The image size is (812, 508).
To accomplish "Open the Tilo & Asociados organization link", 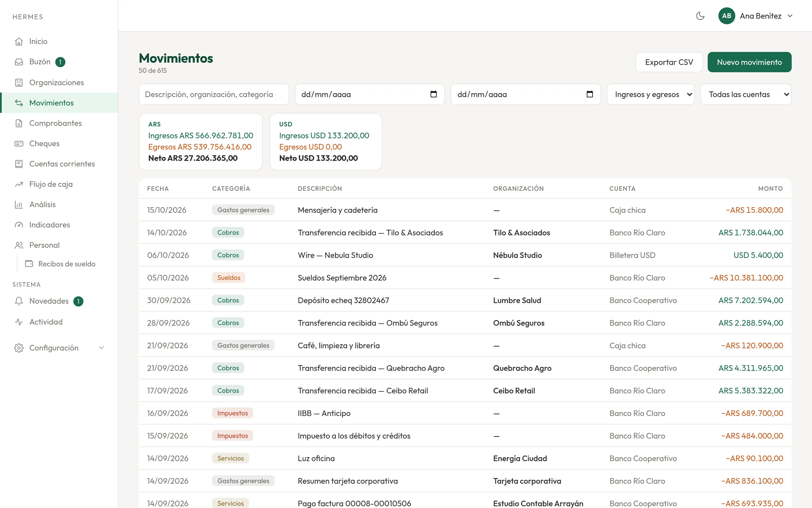I will (x=521, y=233).
